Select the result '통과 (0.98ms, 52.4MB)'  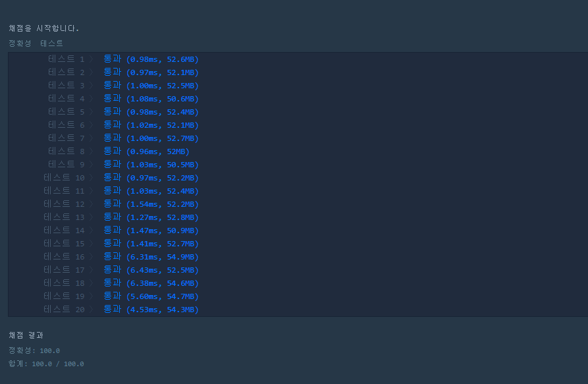[x=151, y=112]
